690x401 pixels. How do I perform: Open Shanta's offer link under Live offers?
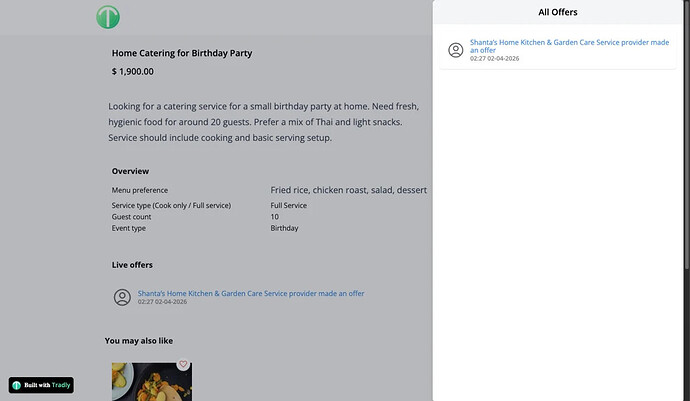(250, 293)
